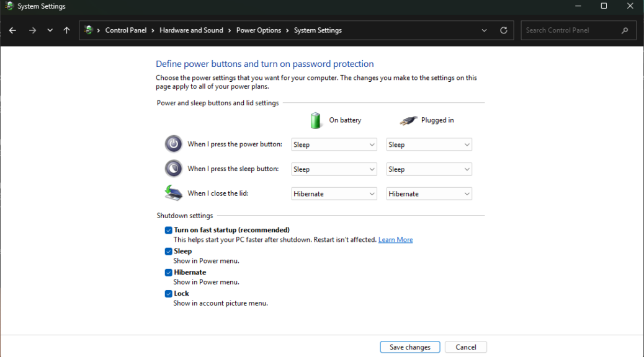Click the forward navigation arrow

(32, 30)
